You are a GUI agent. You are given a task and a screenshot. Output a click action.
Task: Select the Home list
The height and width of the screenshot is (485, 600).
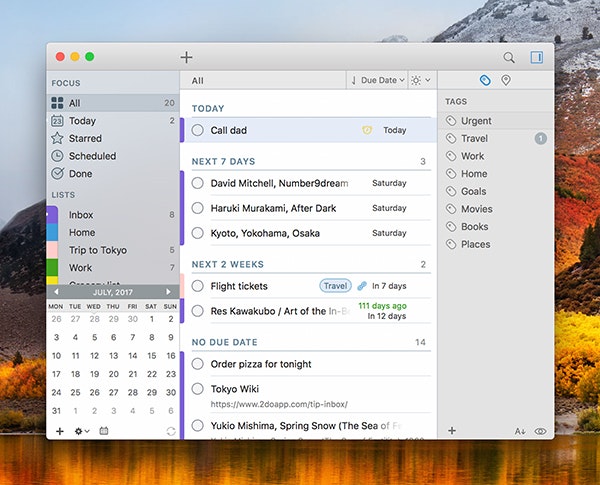coord(113,232)
